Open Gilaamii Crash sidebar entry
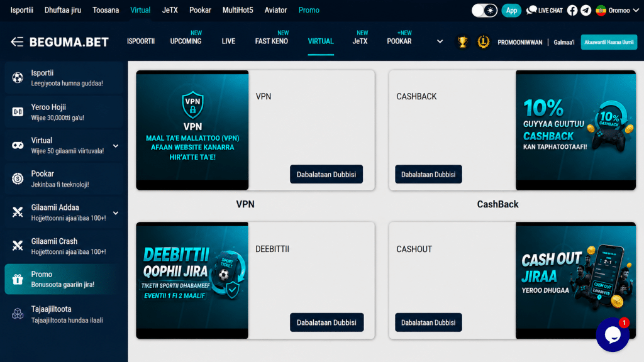 point(64,246)
